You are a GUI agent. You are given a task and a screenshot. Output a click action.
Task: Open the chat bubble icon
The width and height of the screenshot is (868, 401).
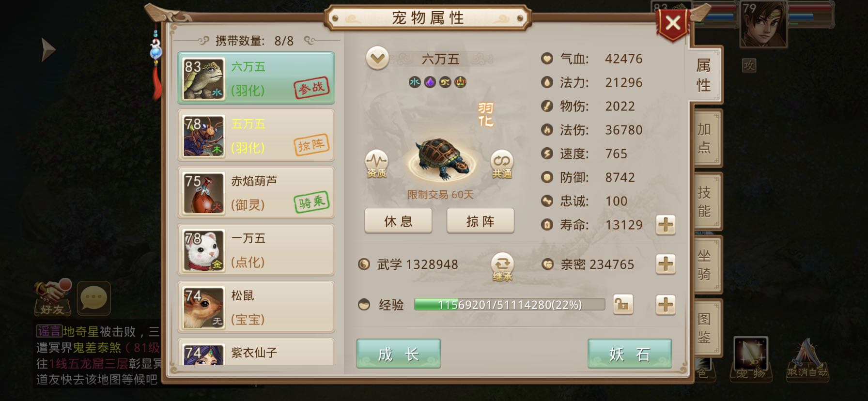tap(94, 298)
